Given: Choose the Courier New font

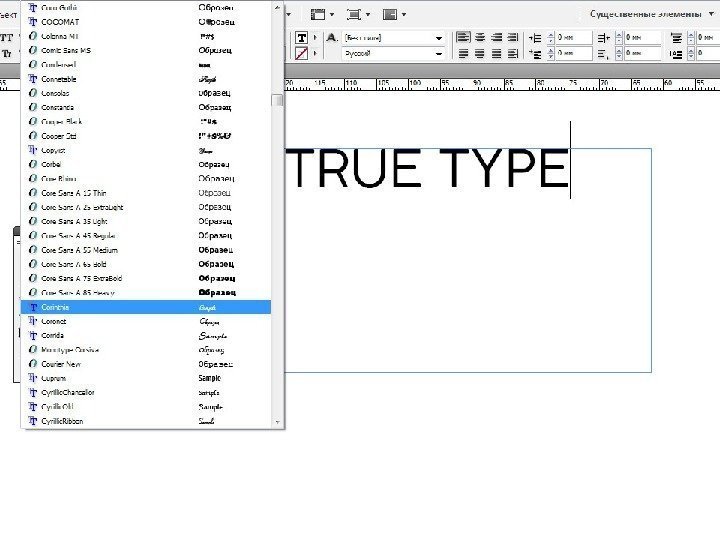Looking at the screenshot, I should pos(146,364).
